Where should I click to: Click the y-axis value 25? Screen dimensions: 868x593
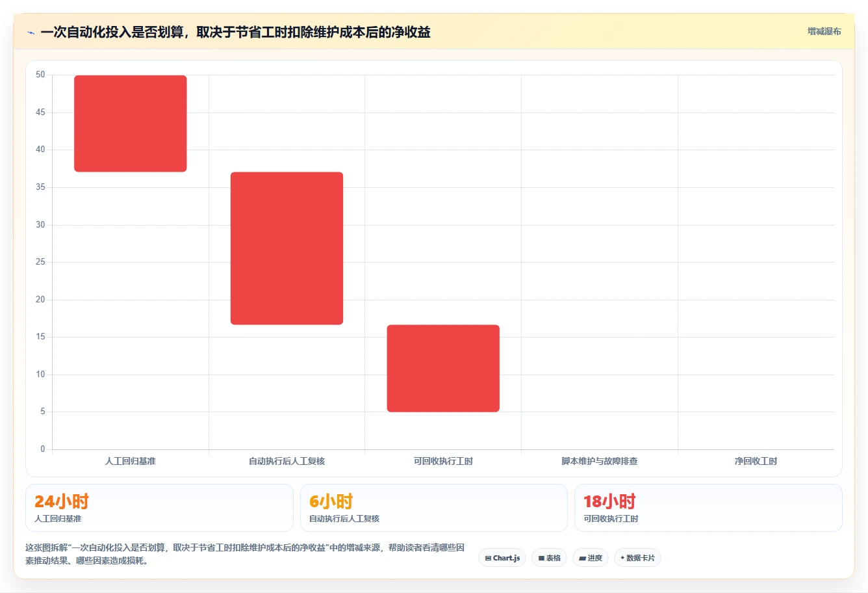click(40, 262)
